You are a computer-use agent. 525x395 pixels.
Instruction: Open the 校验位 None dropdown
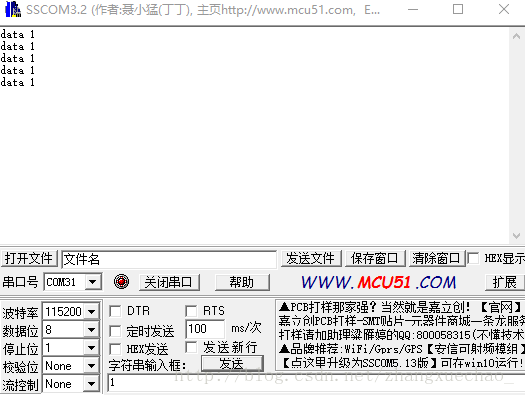[91, 366]
